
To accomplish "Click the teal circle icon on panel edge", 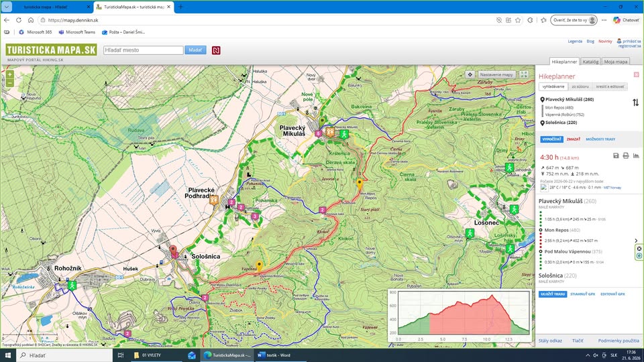I will pyautogui.click(x=639, y=255).
